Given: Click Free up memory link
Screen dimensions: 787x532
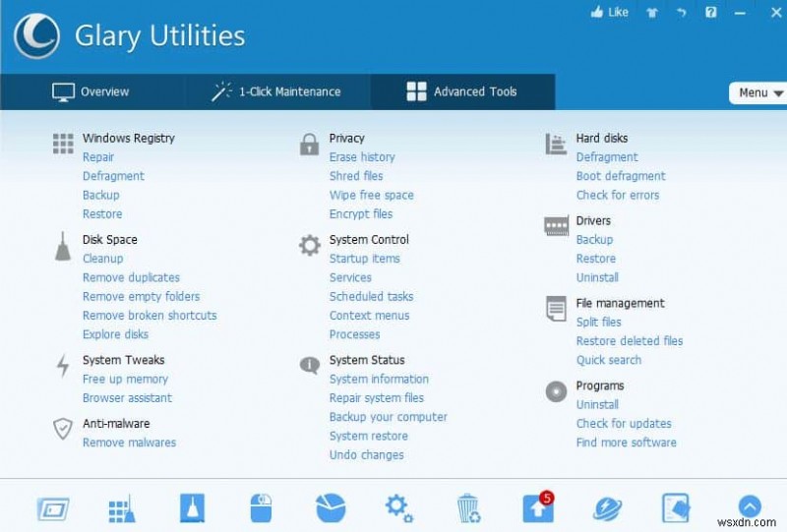Looking at the screenshot, I should click(126, 380).
